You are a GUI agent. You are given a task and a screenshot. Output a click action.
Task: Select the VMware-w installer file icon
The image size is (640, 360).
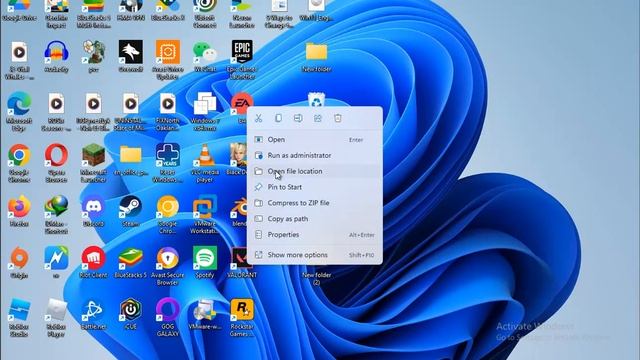(205, 310)
